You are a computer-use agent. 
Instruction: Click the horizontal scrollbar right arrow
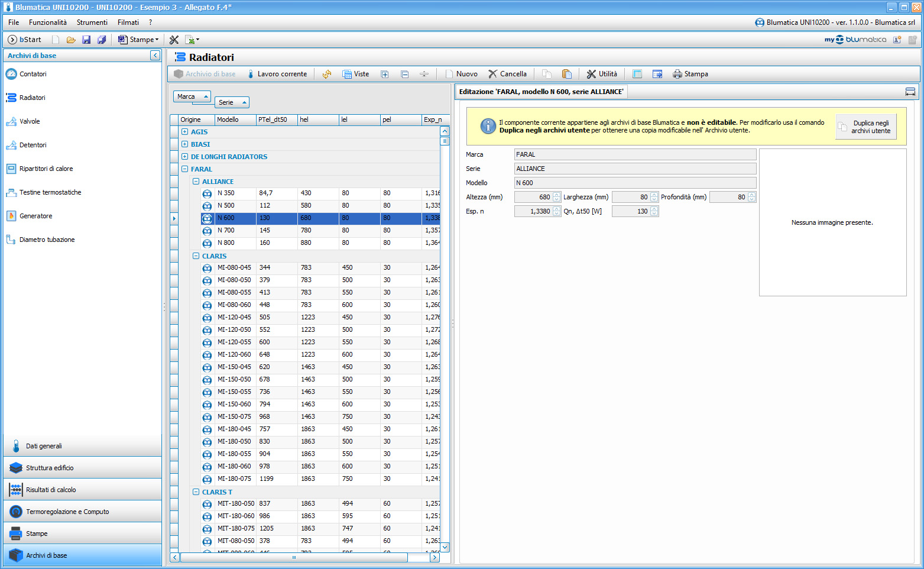pos(435,557)
